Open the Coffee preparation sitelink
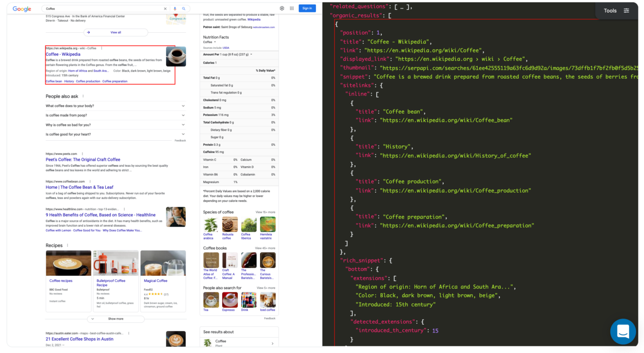 115,81
